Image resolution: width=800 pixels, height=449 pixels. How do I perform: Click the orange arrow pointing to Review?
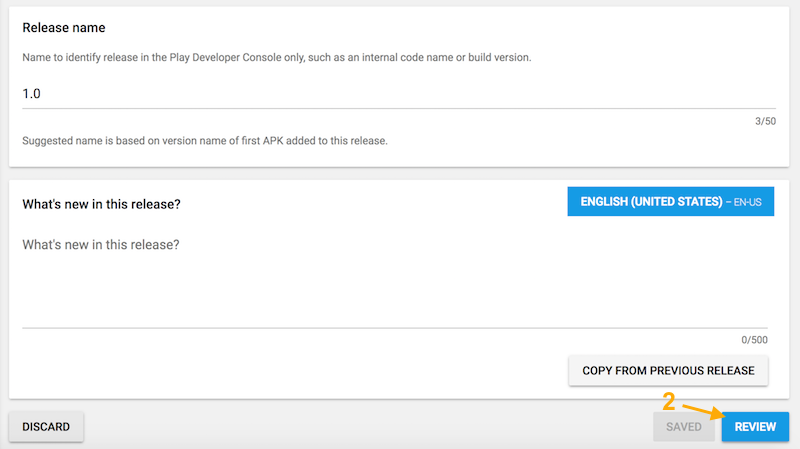[704, 411]
